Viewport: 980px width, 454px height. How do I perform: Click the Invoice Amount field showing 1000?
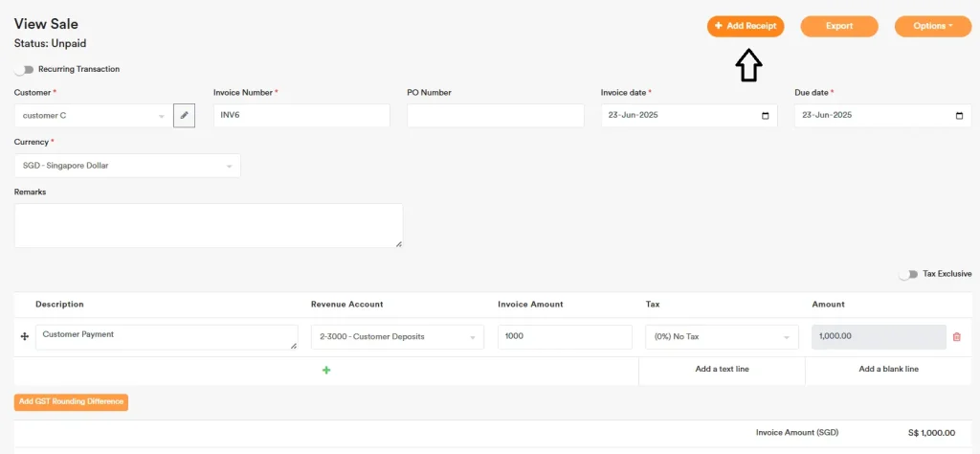[565, 336]
